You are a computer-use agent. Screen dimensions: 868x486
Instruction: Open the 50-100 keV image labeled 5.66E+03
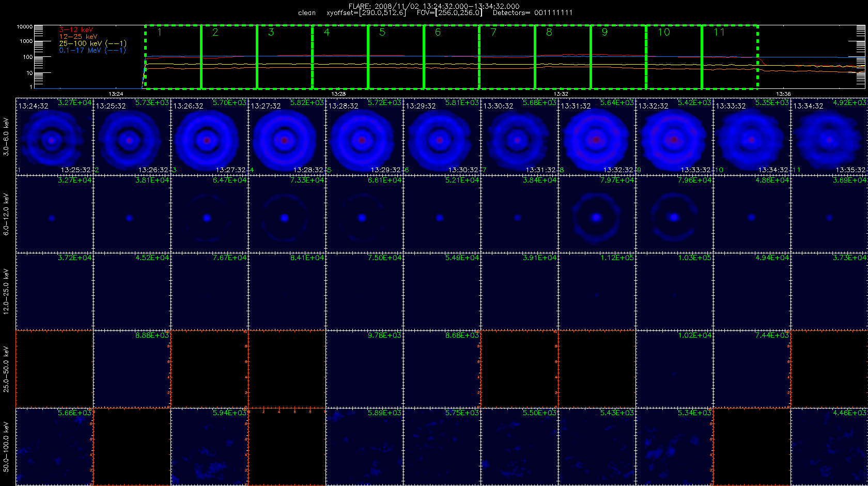point(54,447)
